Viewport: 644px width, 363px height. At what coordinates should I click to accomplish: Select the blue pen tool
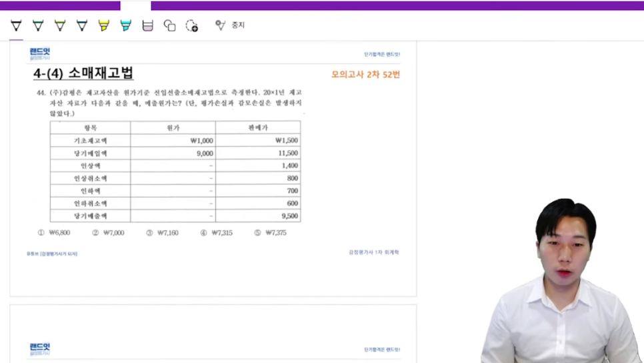pyautogui.click(x=82, y=25)
